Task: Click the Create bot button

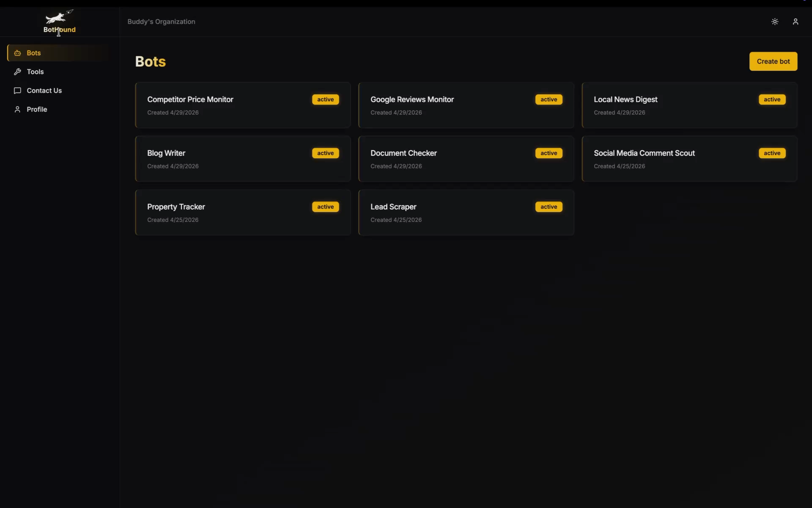Action: click(773, 61)
